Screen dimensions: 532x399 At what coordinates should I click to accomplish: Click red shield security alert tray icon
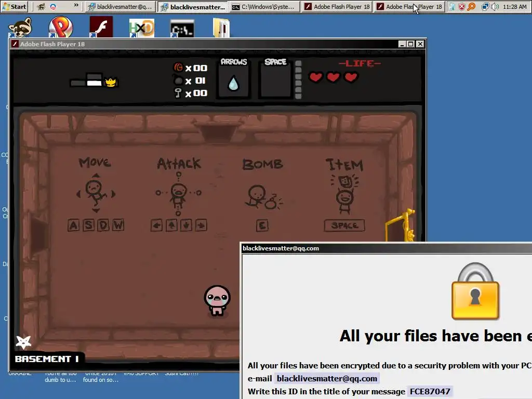coord(461,6)
